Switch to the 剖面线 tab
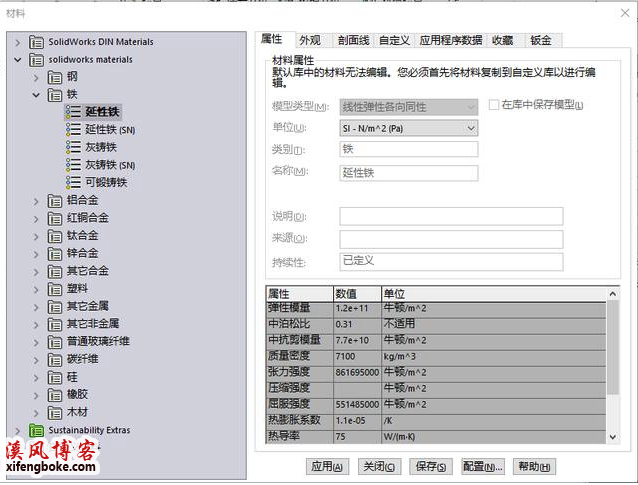 tap(353, 40)
